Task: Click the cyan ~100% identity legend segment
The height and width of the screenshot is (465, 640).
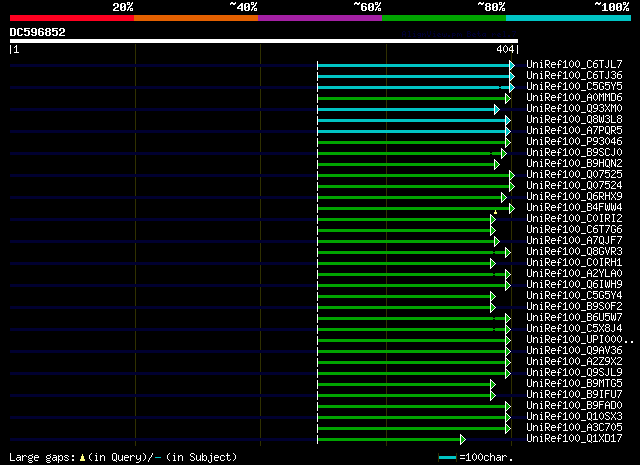Action: (x=569, y=18)
